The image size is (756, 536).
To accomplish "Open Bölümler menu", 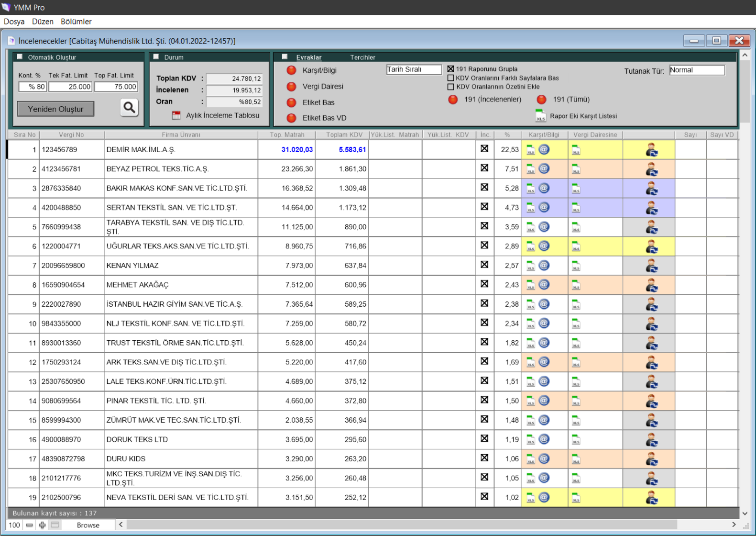I will 76,22.
